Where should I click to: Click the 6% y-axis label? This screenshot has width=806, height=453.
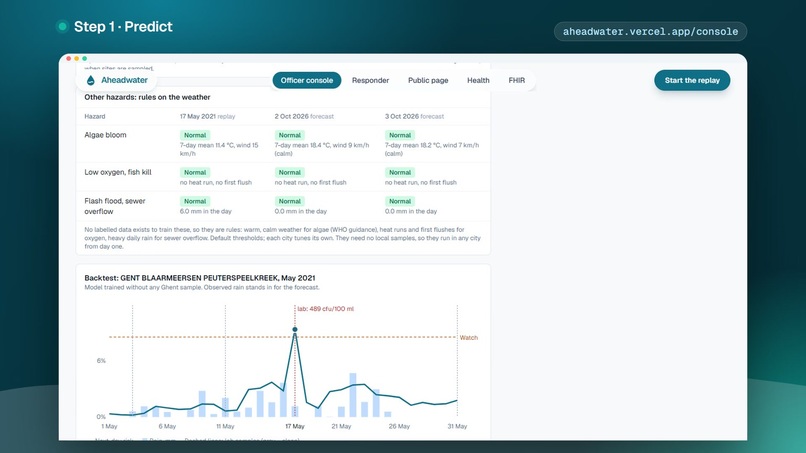click(x=101, y=361)
